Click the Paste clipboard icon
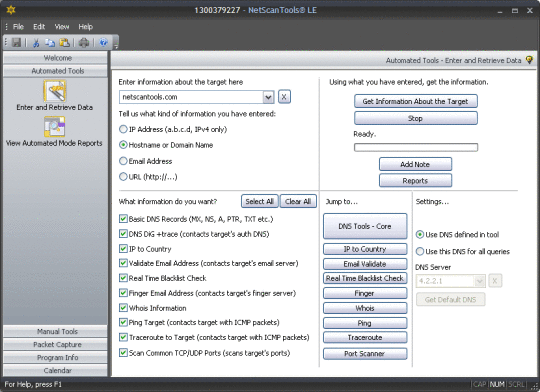540x392 pixels. coord(64,42)
